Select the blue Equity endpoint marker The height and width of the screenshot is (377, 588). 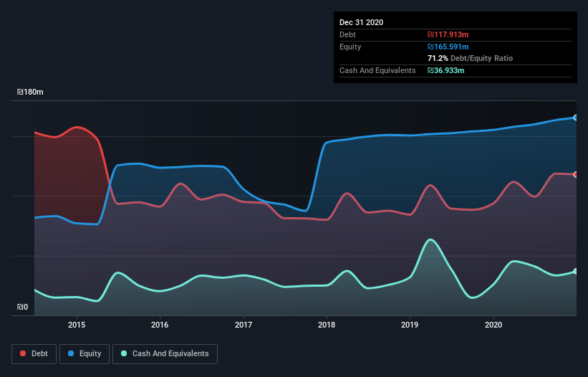point(576,118)
